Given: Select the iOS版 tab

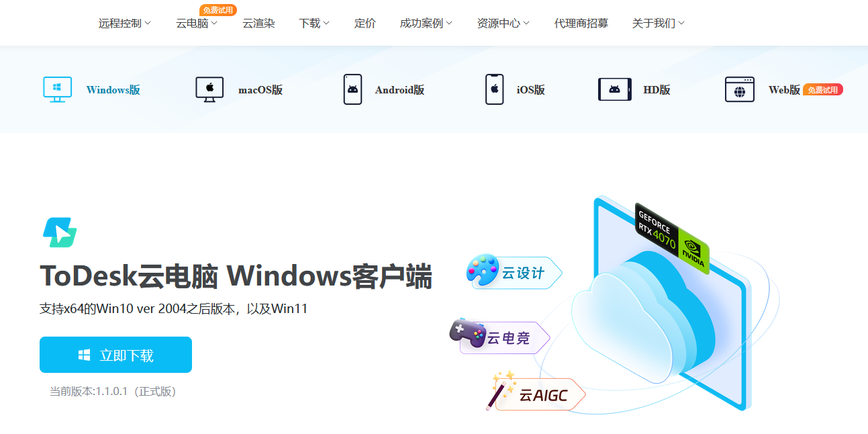Looking at the screenshot, I should click(515, 89).
